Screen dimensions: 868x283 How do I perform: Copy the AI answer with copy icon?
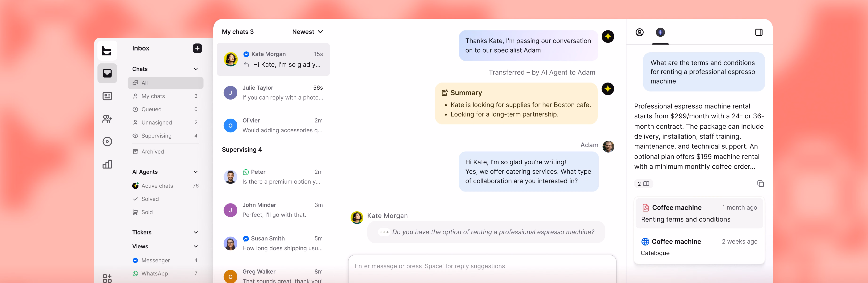tap(760, 183)
